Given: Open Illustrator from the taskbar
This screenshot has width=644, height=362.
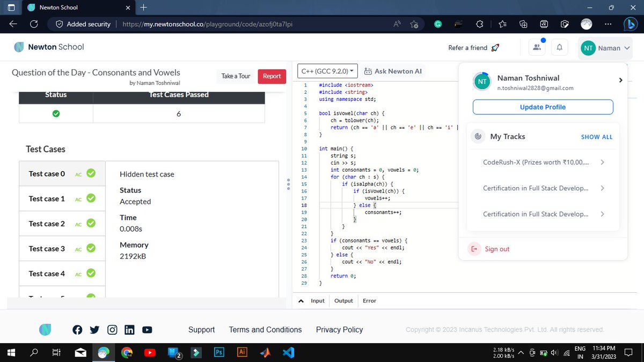Looking at the screenshot, I should tap(242, 352).
